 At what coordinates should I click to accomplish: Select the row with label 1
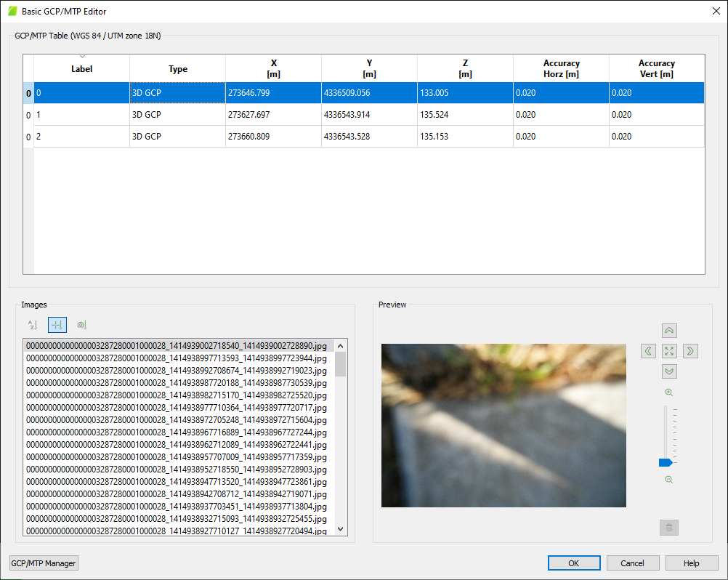pyautogui.click(x=81, y=115)
